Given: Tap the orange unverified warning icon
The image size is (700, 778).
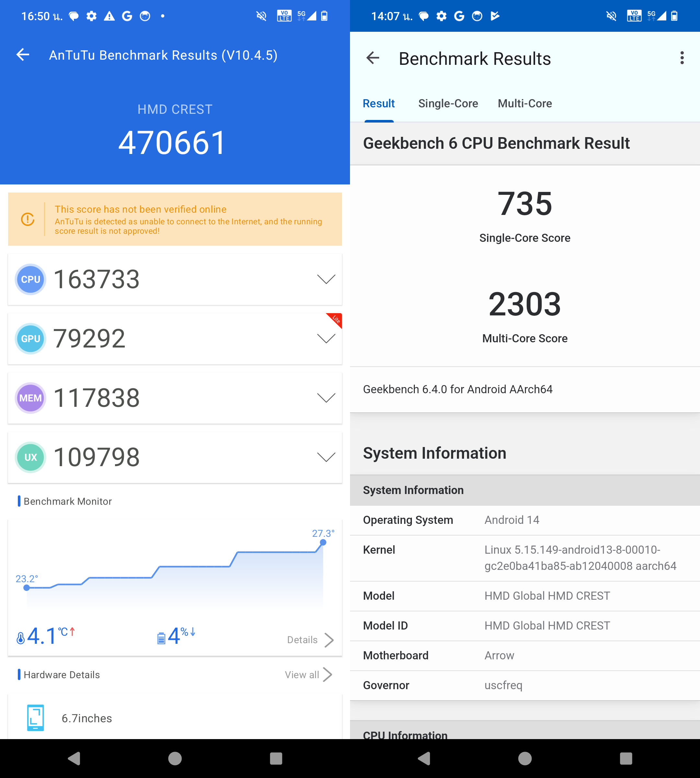Looking at the screenshot, I should click(x=28, y=219).
